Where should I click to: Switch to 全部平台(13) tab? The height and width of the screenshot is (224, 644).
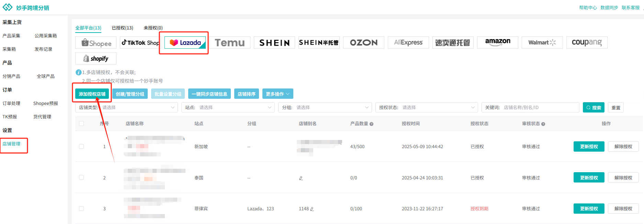88,28
